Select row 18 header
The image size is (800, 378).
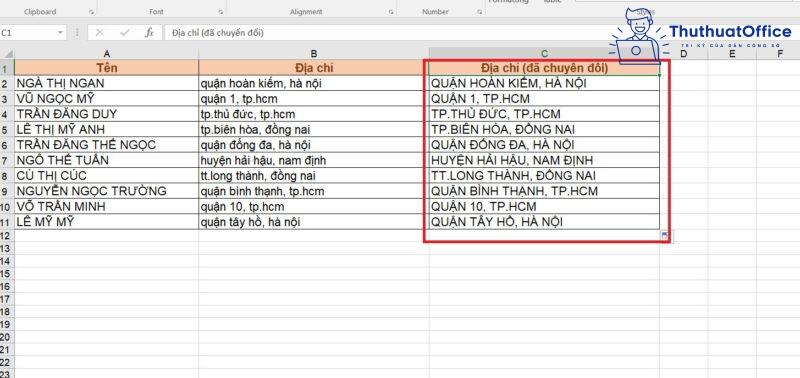click(x=7, y=312)
